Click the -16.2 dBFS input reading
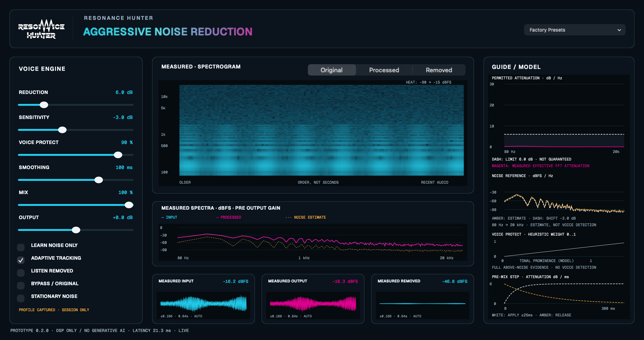Screen dimensions: 644x340 coord(236,281)
